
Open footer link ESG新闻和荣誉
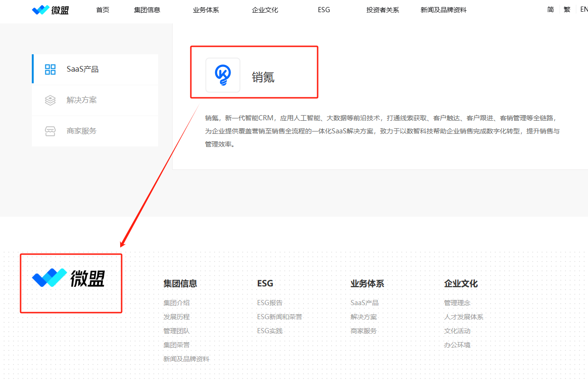280,317
